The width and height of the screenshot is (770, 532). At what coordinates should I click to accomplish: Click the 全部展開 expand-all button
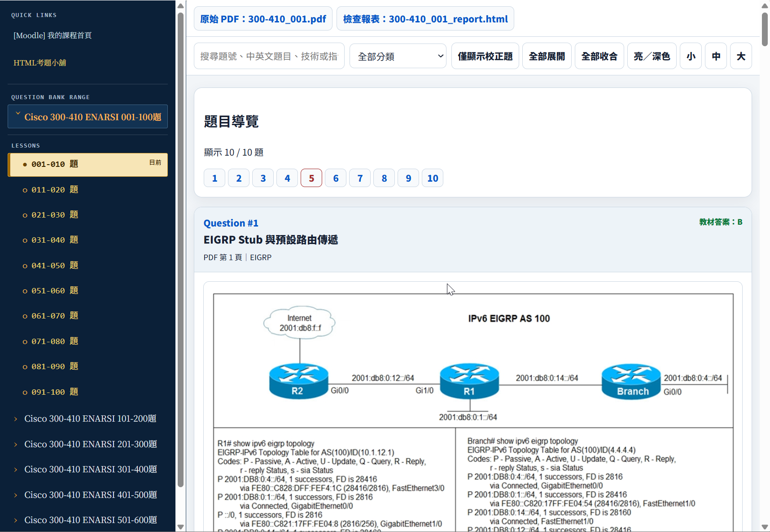pyautogui.click(x=547, y=56)
